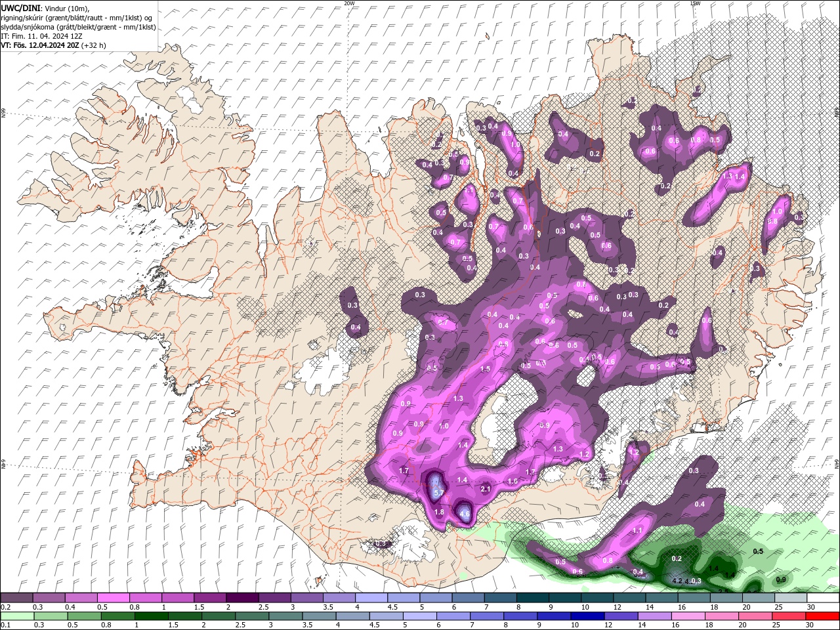Select the 3.5 swatch in upper legend row

(x=339, y=598)
